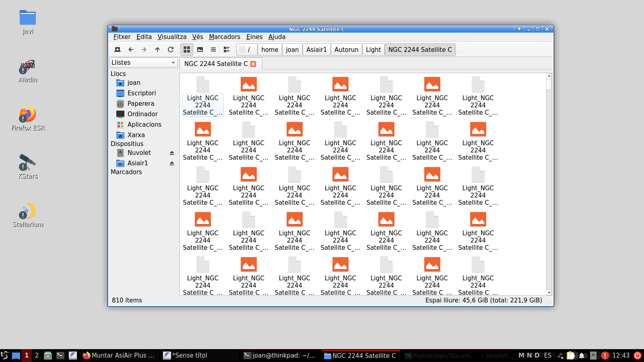Eject the Nuvolet device
Image resolution: width=644 pixels, height=362 pixels.
(172, 153)
